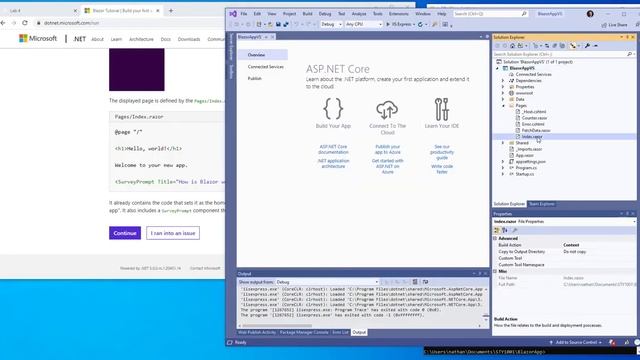Viewport: 640px width, 360px height.
Task: Select FetchData.razor in Solution Explorer
Action: (x=536, y=130)
